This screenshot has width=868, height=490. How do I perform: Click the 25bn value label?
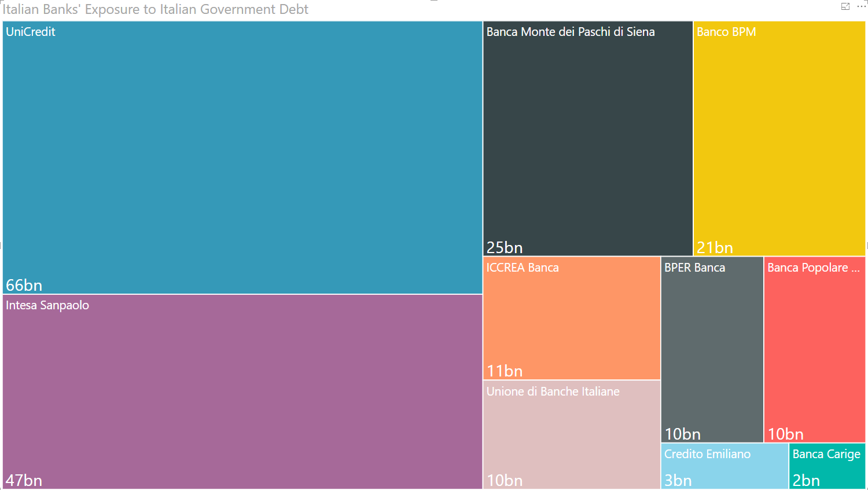pyautogui.click(x=505, y=247)
